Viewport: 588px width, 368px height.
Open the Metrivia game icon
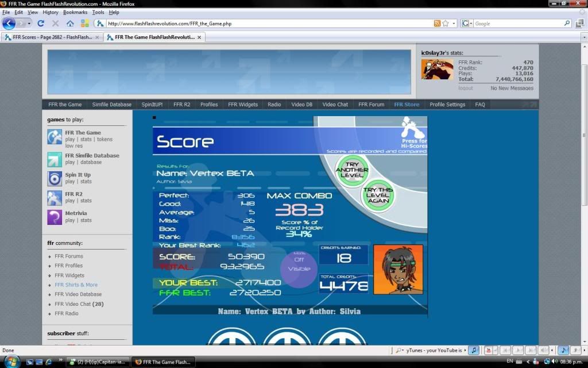point(55,217)
